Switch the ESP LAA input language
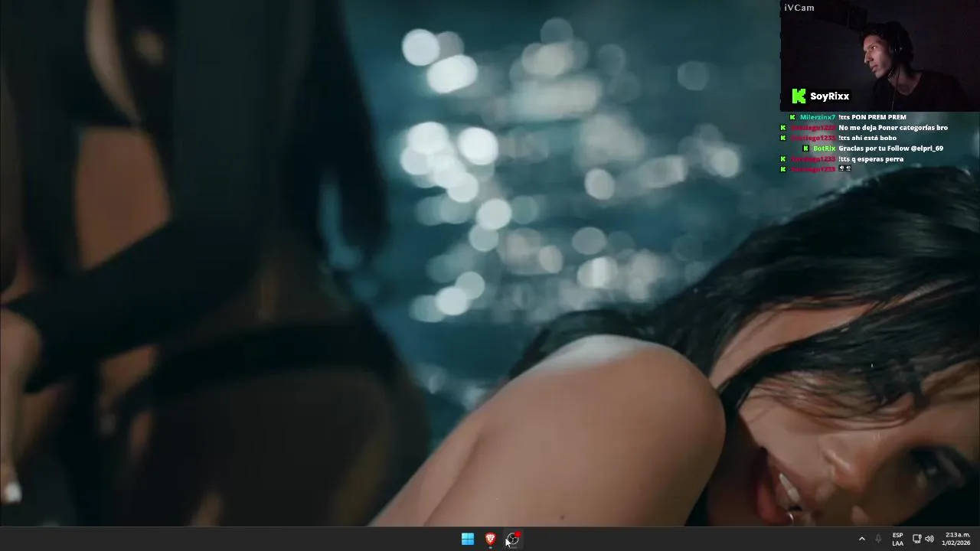Screen dimensions: 980x551 point(897,539)
